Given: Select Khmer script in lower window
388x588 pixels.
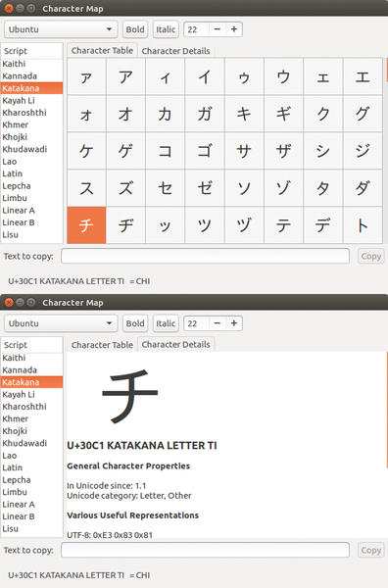Looking at the screenshot, I should 31,418.
